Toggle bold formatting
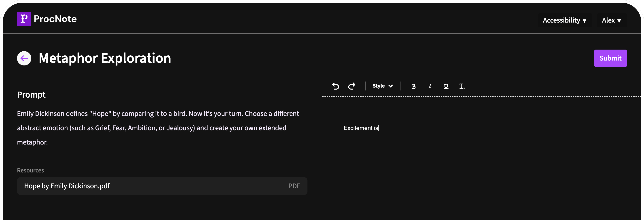The height and width of the screenshot is (220, 644). pos(414,86)
